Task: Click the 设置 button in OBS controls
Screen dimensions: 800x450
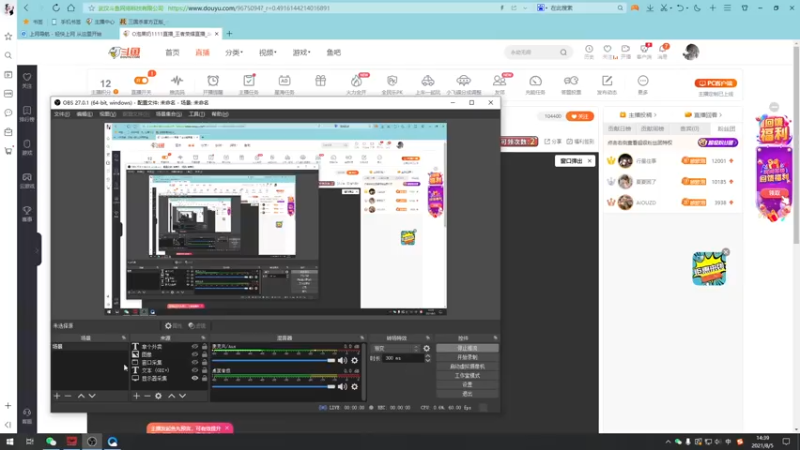Action: [467, 385]
